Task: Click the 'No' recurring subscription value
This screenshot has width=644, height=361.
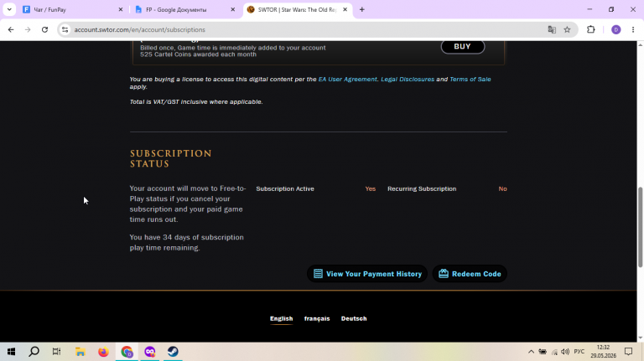Action: [x=503, y=188]
